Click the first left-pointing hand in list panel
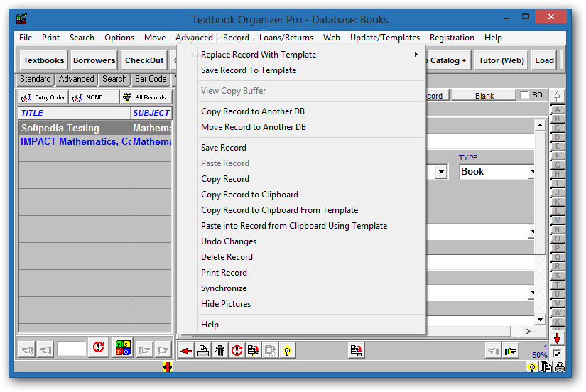This screenshot has width=586, height=392. pos(27,350)
